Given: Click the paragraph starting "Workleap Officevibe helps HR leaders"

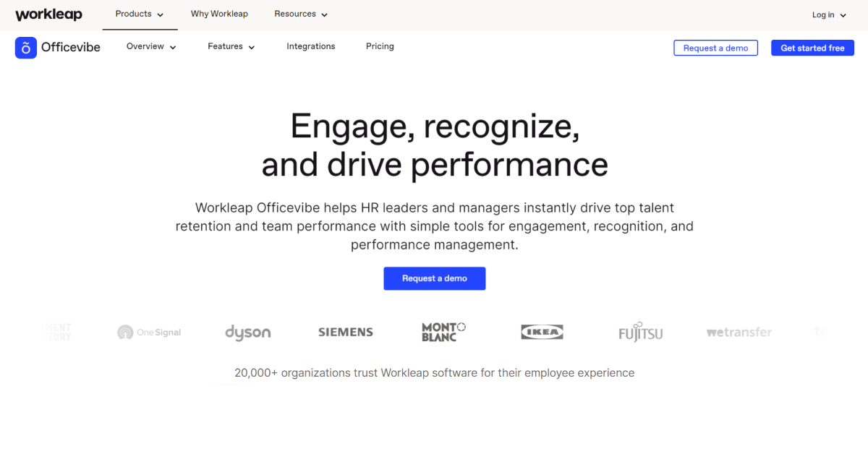Looking at the screenshot, I should click(x=435, y=226).
